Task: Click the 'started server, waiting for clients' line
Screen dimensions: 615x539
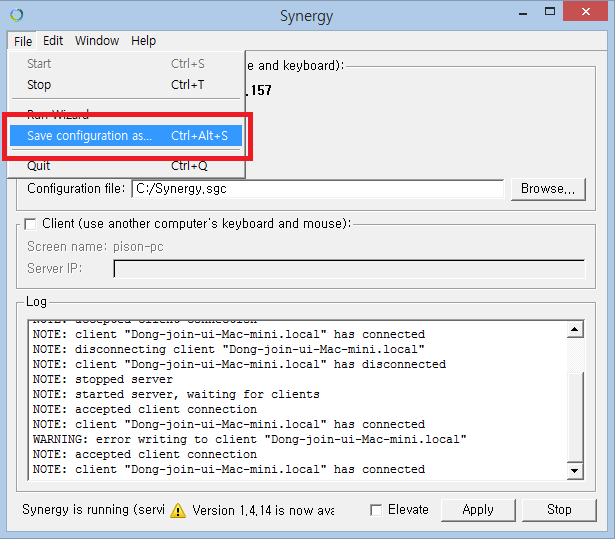Action: 176,395
